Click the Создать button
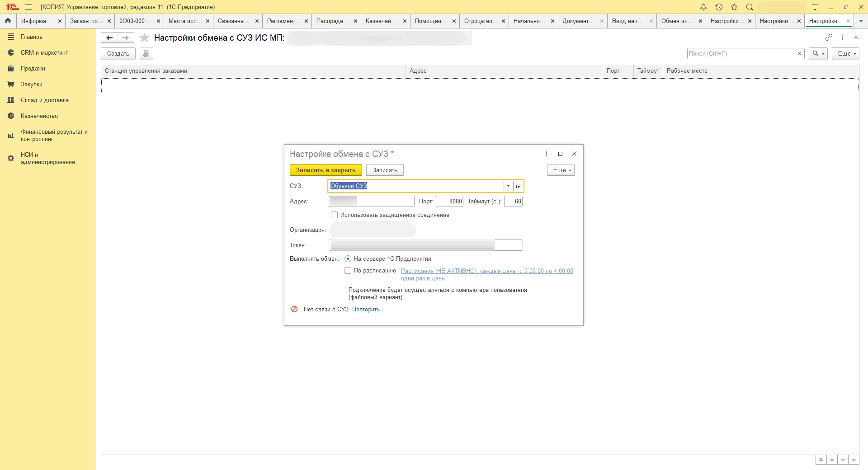This screenshot has width=868, height=470. (118, 54)
